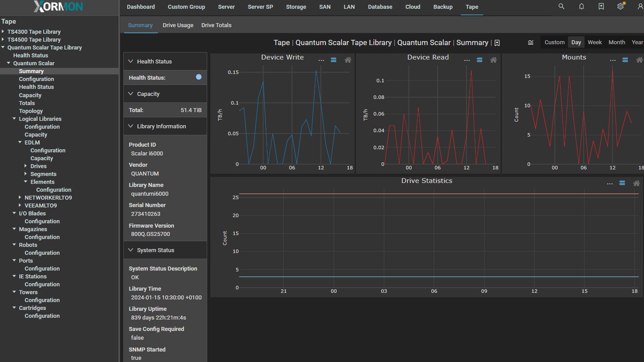Open the Dashboard menu
The width and height of the screenshot is (644, 362).
[141, 7]
